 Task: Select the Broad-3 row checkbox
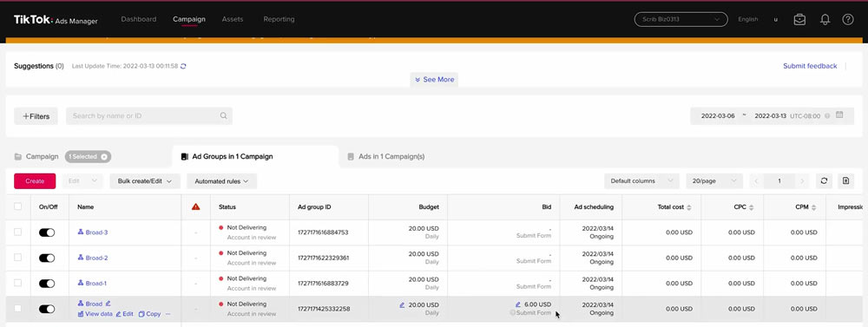coord(17,232)
